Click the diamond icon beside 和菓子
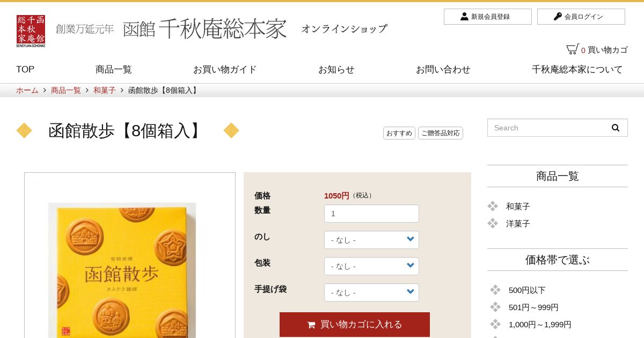 [x=493, y=206]
